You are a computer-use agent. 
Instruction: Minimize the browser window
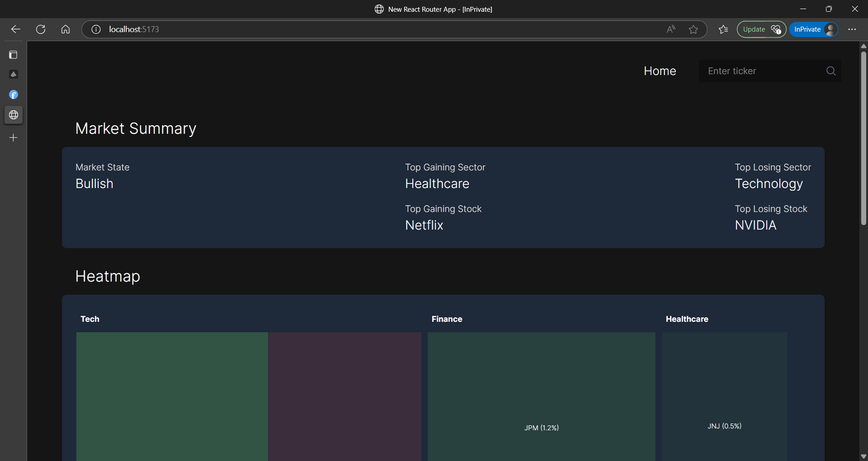click(x=803, y=9)
